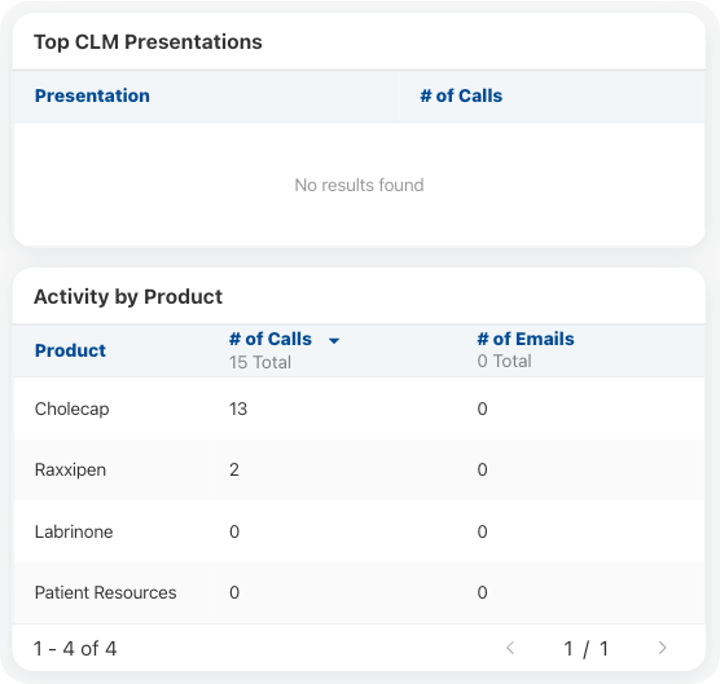
Task: Select the Raxxipen product row
Action: [x=70, y=470]
